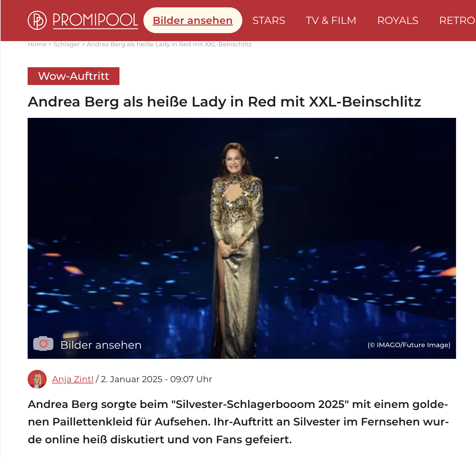This screenshot has width=476, height=458.
Task: Click the Home breadcrumb link
Action: tap(37, 44)
